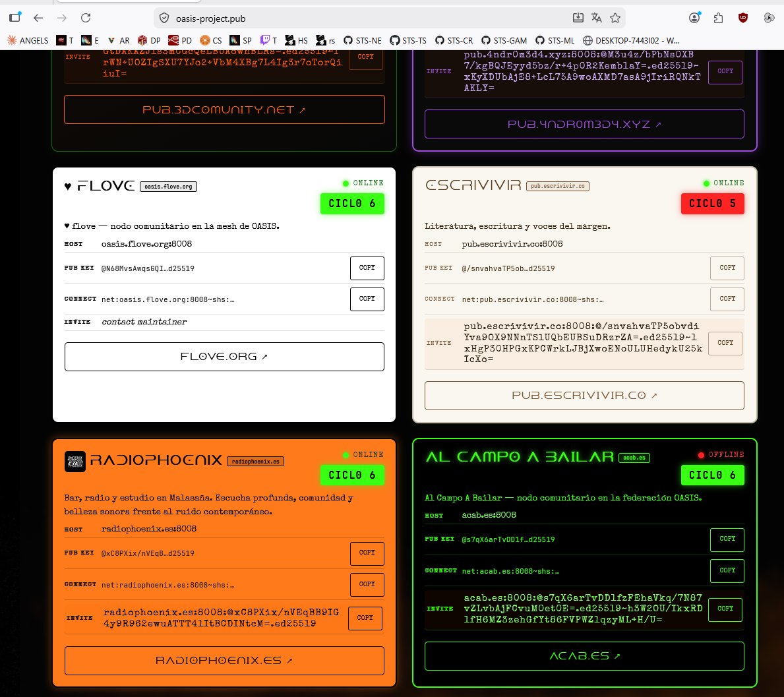The image size is (784, 697).
Task: Copy the Escrivivir connect address
Action: (727, 299)
